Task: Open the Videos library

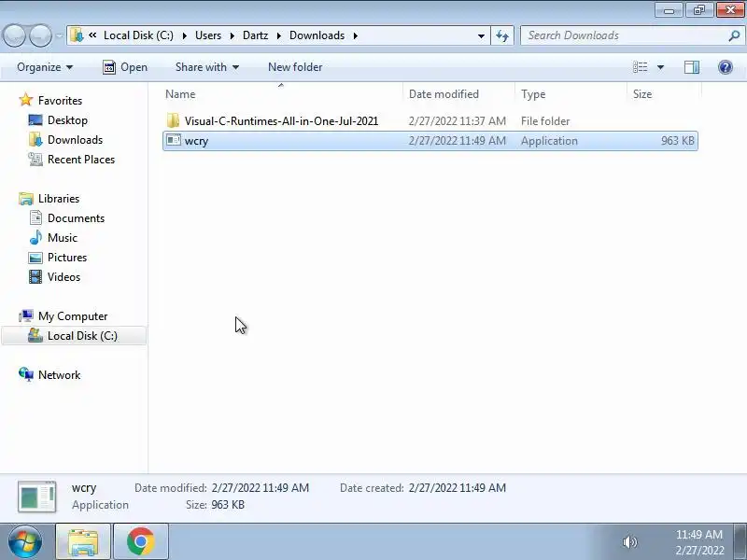Action: (63, 276)
